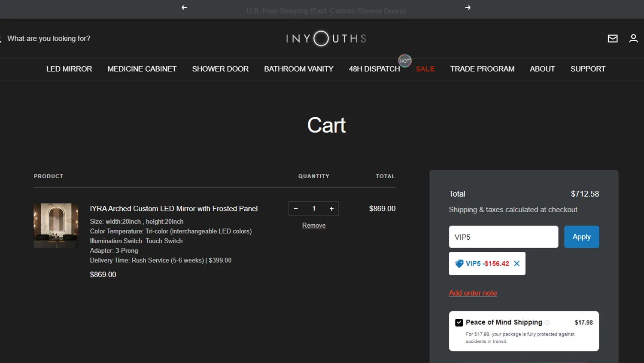Open the newsletter mail icon
Image resolution: width=644 pixels, height=363 pixels.
pyautogui.click(x=613, y=39)
